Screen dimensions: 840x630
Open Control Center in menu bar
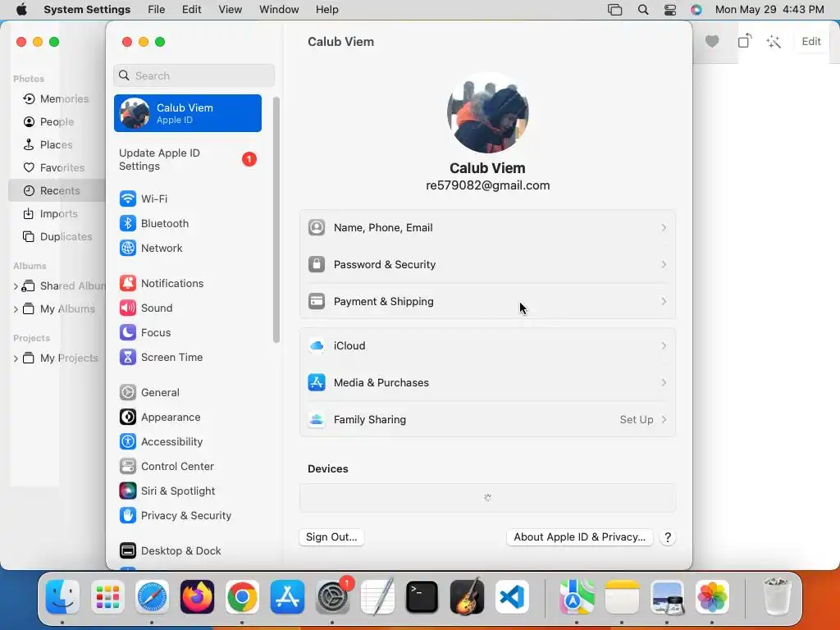(669, 10)
